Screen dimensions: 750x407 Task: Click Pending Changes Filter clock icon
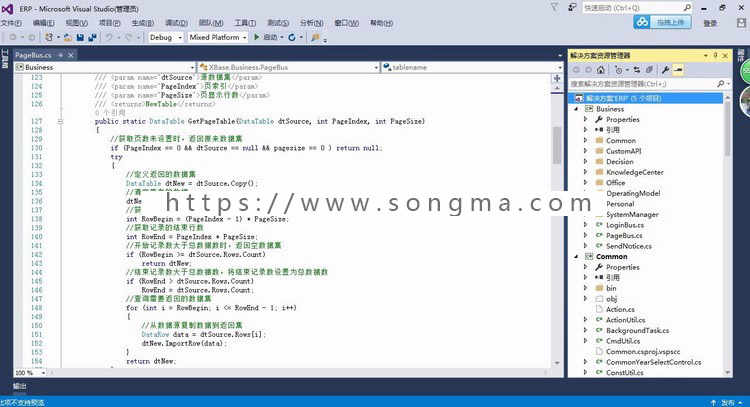619,70
